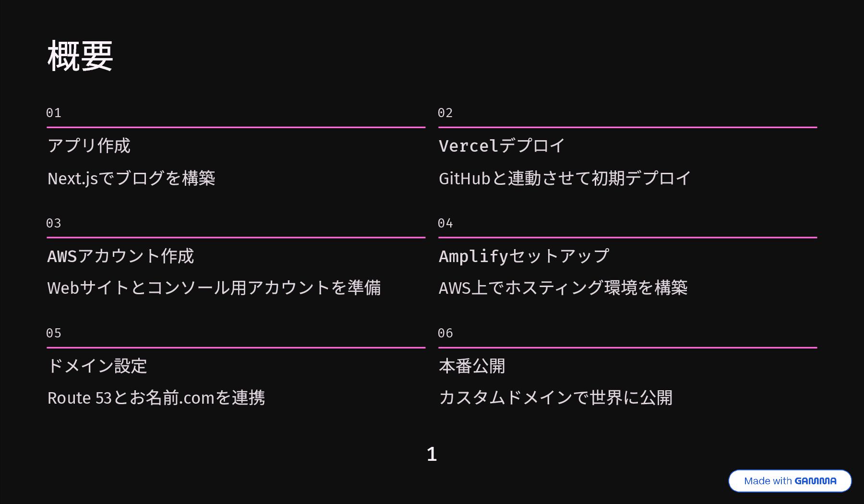The image size is (864, 504).
Task: Select the Next.jsでブログを構築 text
Action: pos(131,178)
